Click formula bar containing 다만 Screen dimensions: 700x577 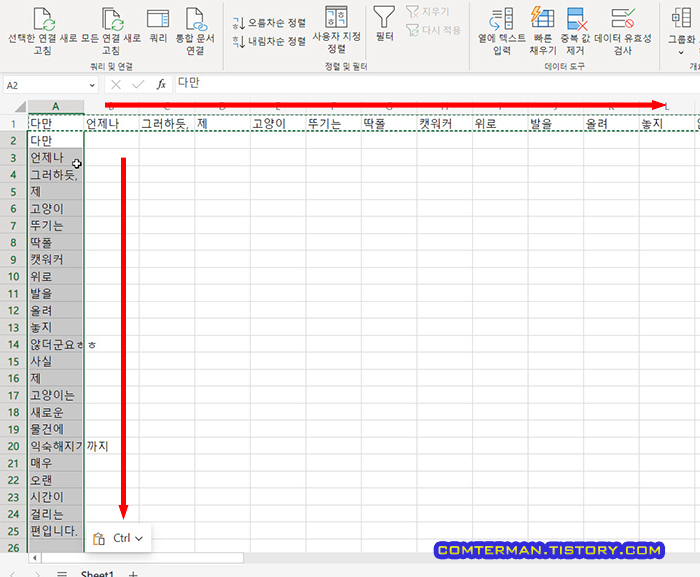click(x=438, y=84)
